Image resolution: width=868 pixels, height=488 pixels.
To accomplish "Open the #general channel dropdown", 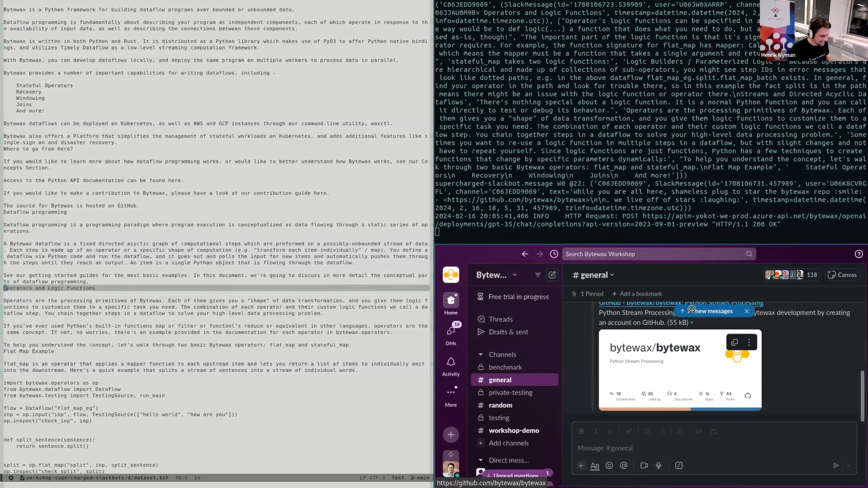I will coord(594,275).
